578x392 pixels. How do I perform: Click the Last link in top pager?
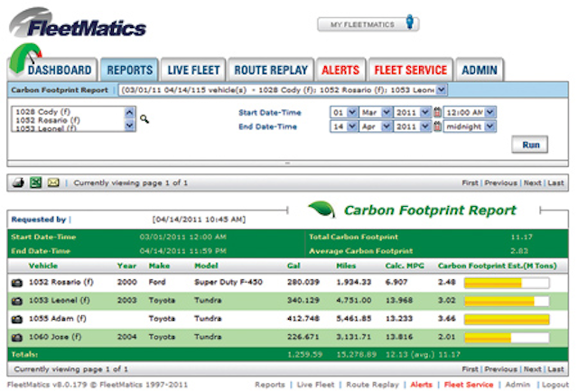(555, 183)
